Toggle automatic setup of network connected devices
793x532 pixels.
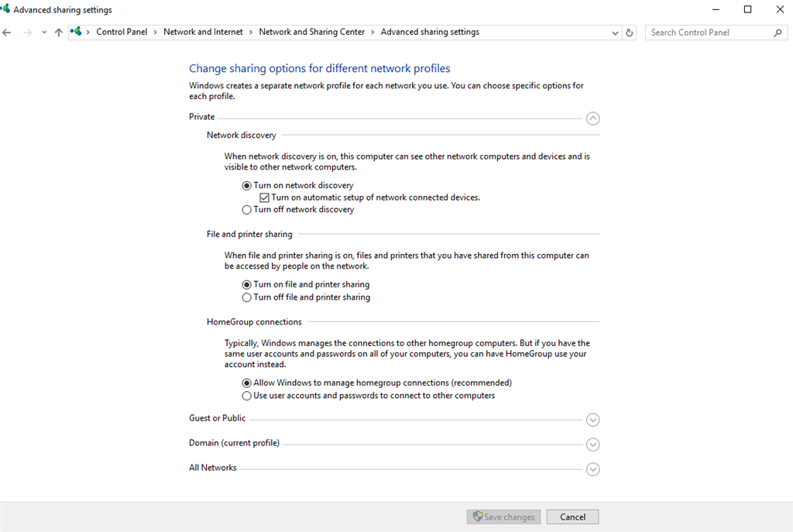(x=265, y=197)
